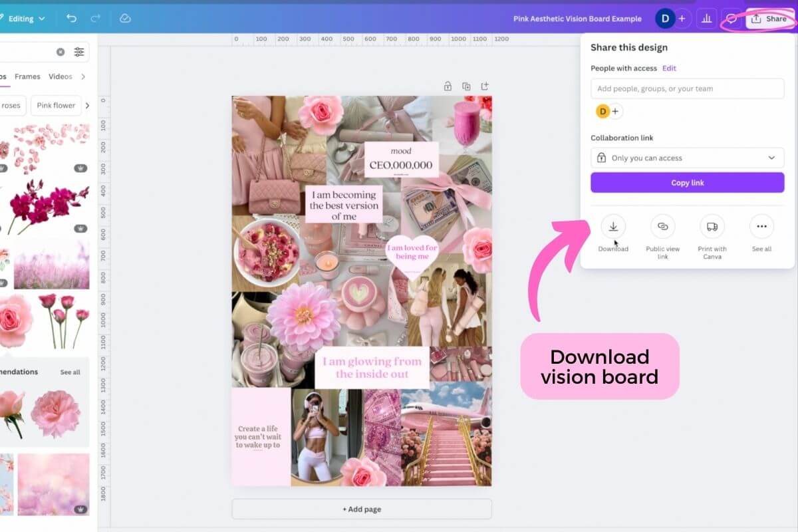
Task: Show more suggestion chips after Pink flower
Action: tap(87, 105)
